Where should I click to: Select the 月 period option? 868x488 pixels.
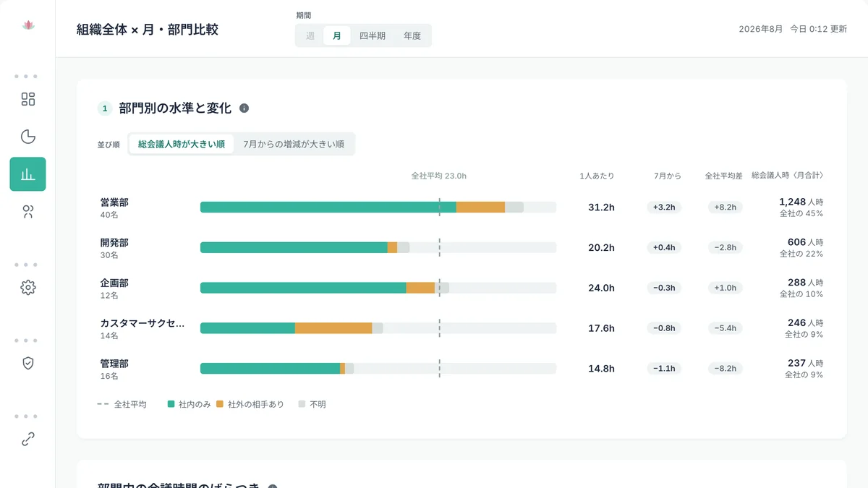click(x=337, y=35)
